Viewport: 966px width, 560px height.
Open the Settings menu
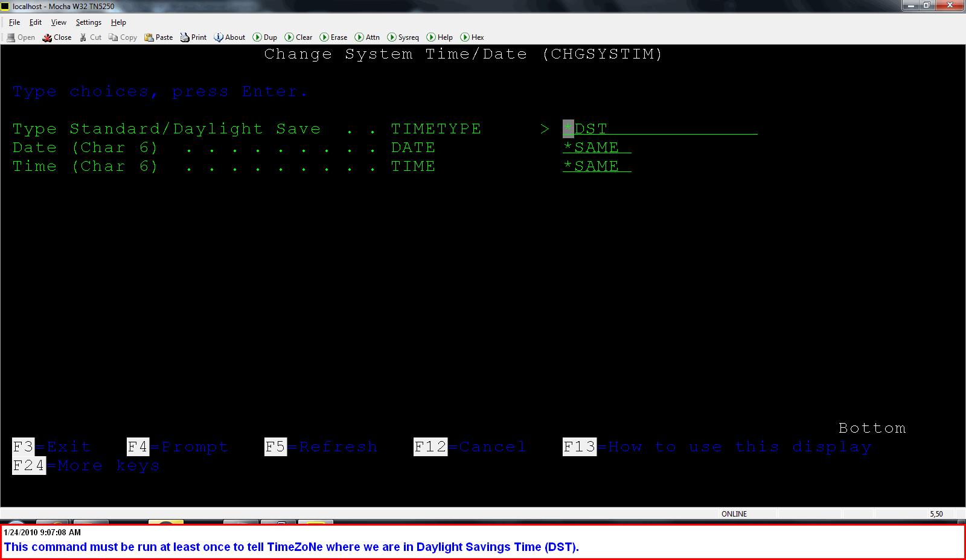coord(88,22)
